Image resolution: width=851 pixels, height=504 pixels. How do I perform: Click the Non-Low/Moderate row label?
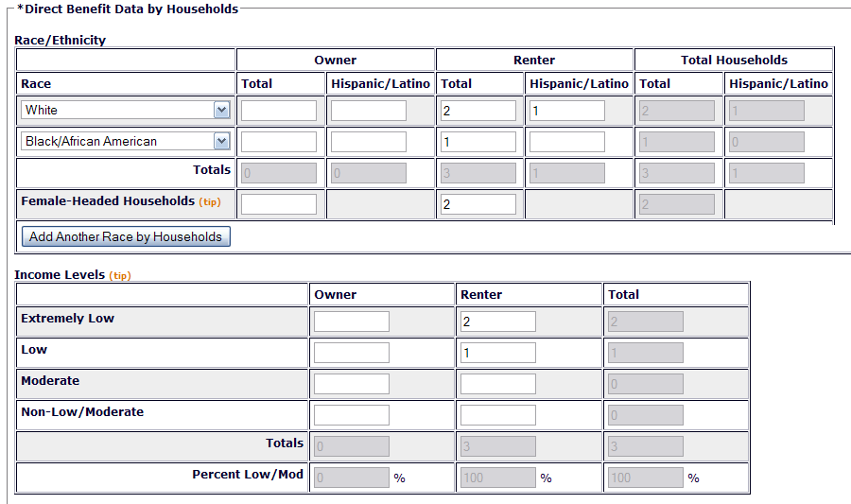tap(82, 411)
